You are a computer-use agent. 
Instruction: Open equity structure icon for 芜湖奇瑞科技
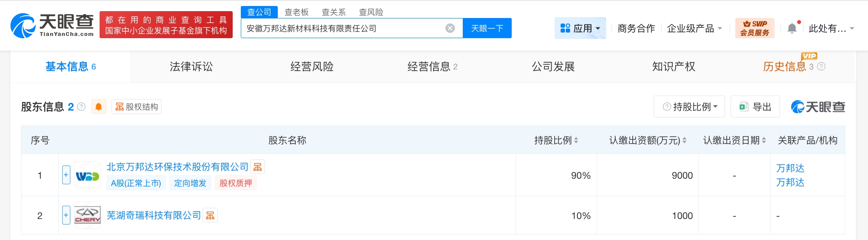(210, 216)
